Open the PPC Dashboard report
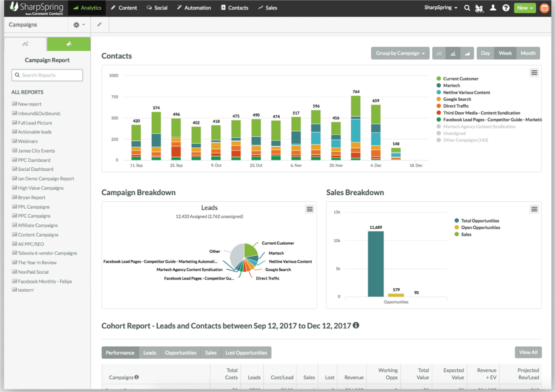Screen dimensions: 555x392 tap(34, 160)
